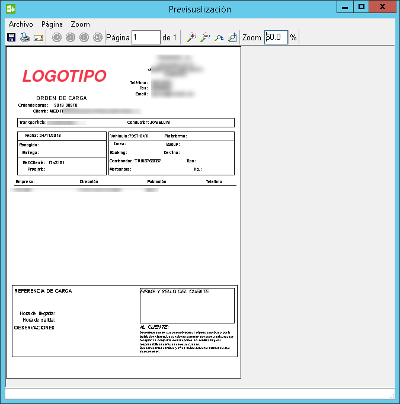Open the Archivo menu
This screenshot has height=404, width=400.
(21, 24)
